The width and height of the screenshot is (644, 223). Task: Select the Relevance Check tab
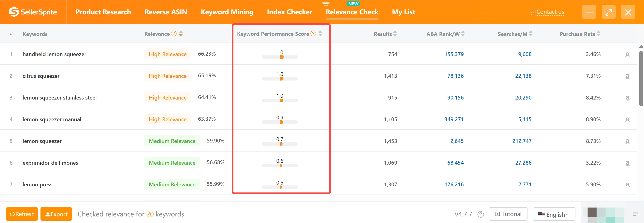tap(352, 12)
